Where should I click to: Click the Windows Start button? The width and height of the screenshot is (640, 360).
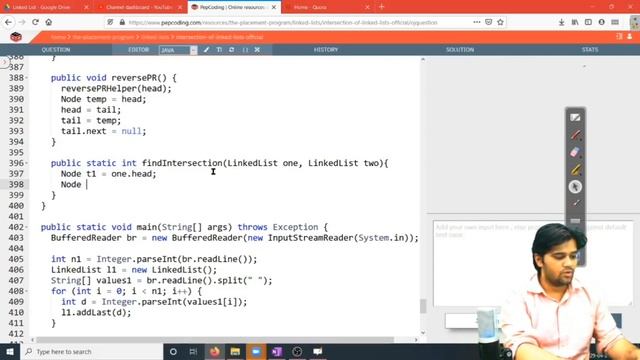point(10,351)
